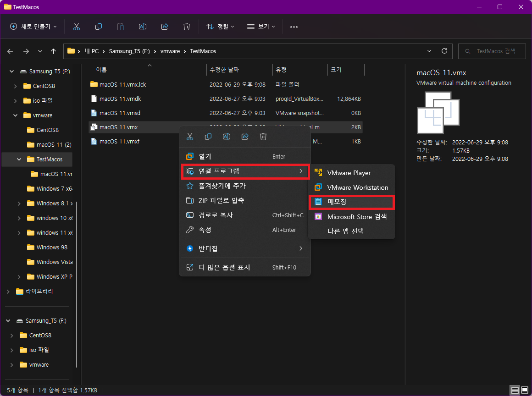Select 경로로 복사 in the context menu

(244, 215)
